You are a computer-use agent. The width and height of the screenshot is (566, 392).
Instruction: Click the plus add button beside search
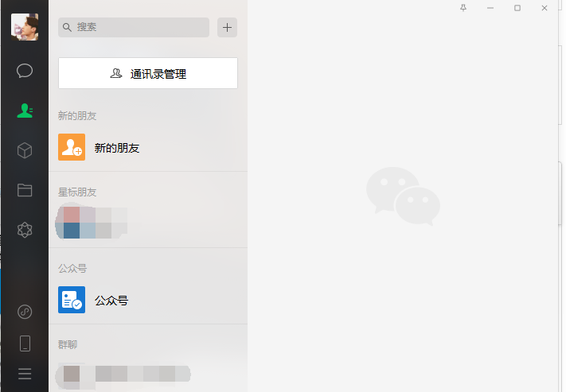coord(227,27)
